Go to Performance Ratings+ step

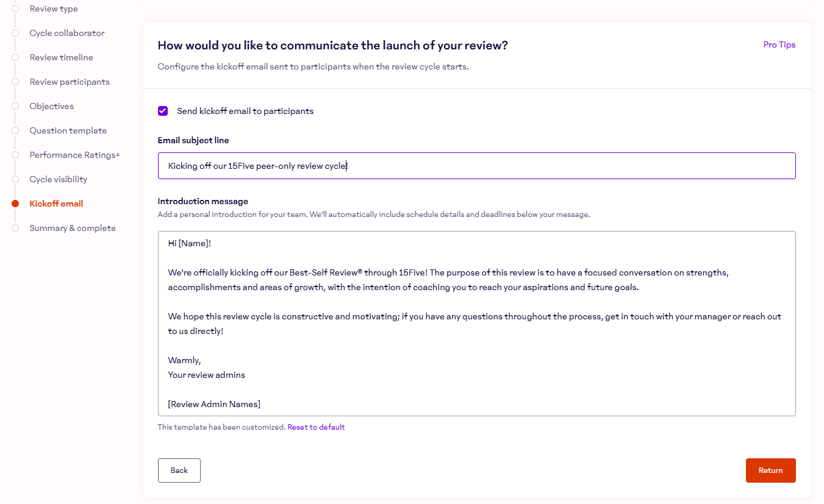pyautogui.click(x=74, y=155)
